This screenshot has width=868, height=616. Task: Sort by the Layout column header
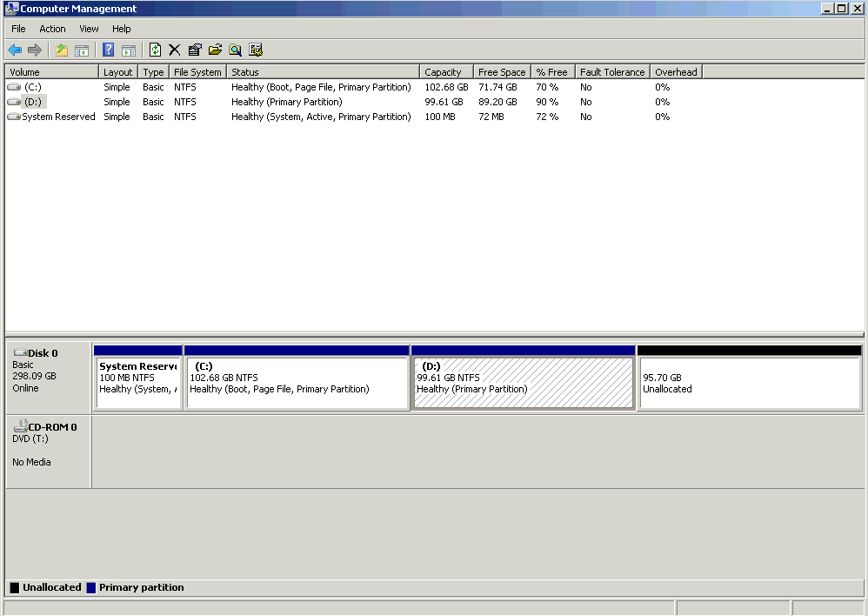(x=118, y=72)
